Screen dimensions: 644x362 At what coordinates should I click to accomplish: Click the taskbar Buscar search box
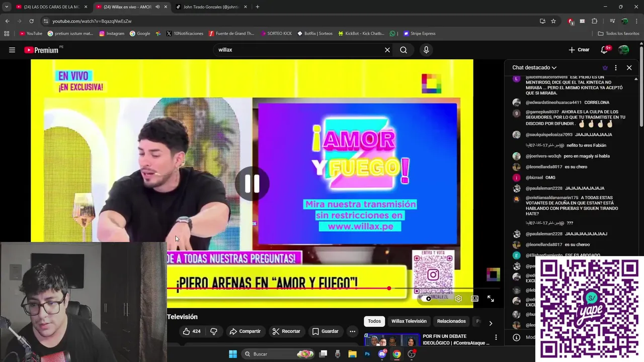point(278,354)
